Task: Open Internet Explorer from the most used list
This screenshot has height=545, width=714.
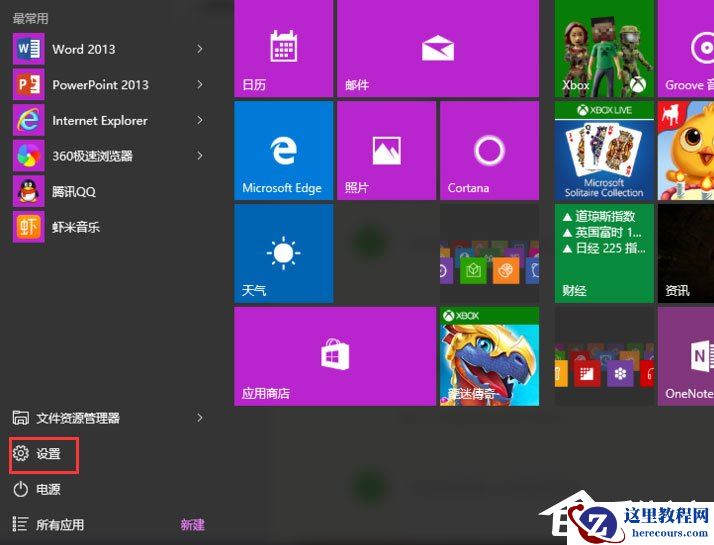Action: tap(108, 120)
